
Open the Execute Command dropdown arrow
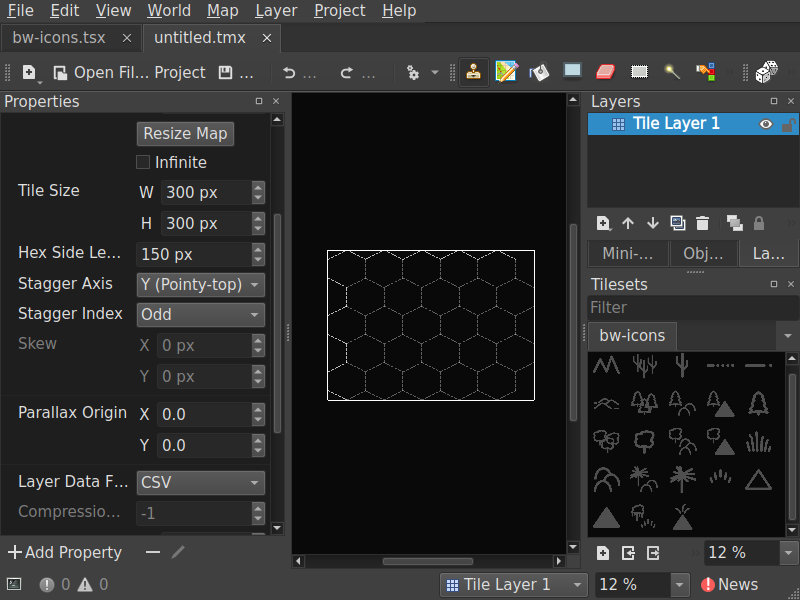pyautogui.click(x=435, y=73)
